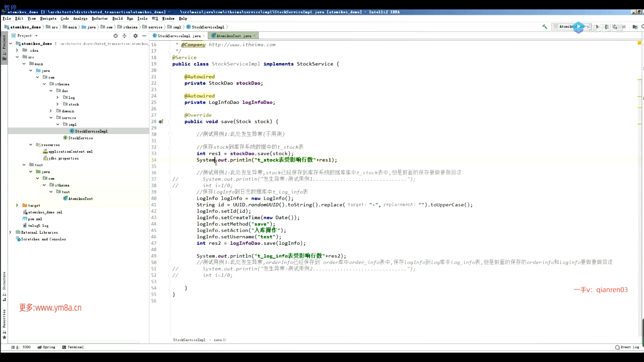Toggle the Structure tool window stripe button

coord(4,286)
